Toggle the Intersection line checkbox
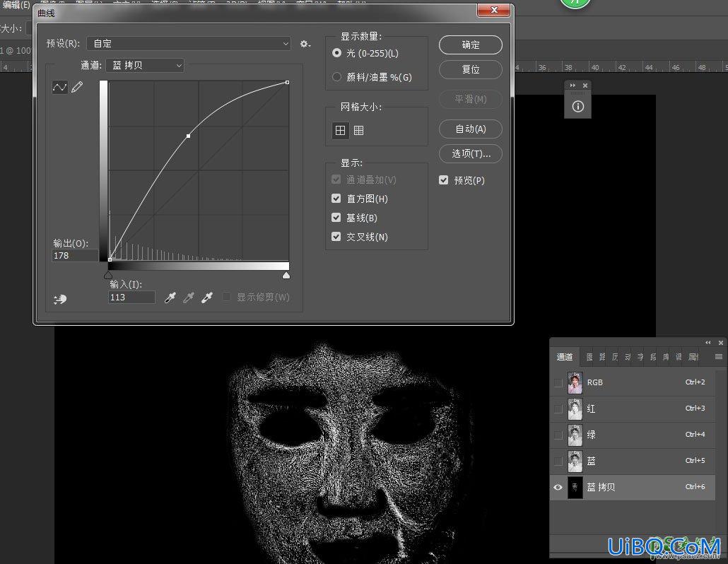This screenshot has height=564, width=728. coord(336,236)
